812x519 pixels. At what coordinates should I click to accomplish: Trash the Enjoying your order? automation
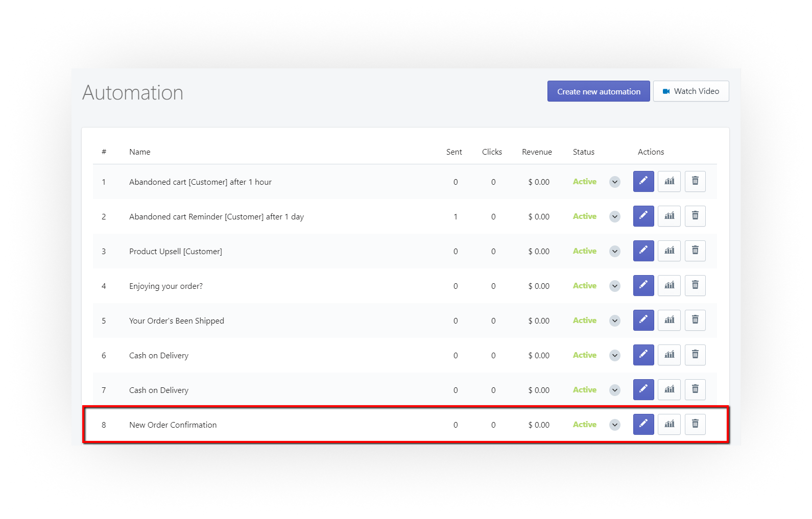tap(695, 285)
